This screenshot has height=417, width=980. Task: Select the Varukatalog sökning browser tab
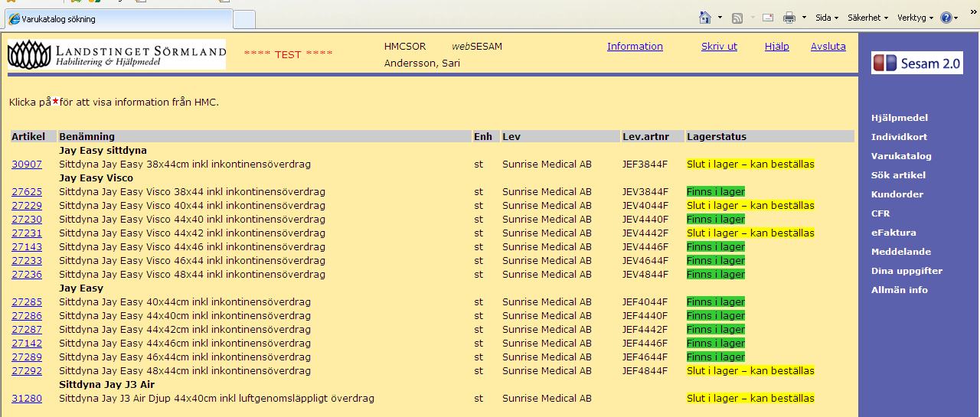[x=117, y=19]
